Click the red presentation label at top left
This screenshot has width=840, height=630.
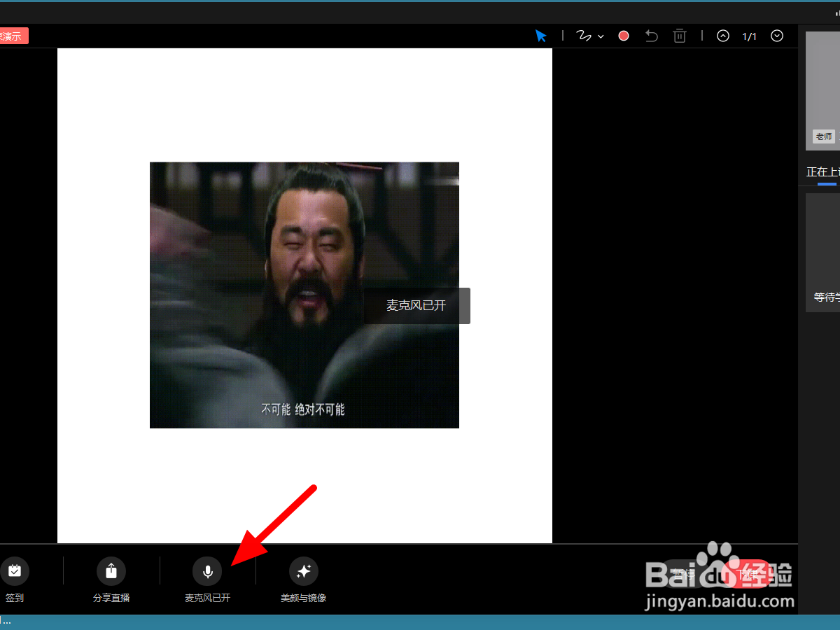(x=13, y=36)
